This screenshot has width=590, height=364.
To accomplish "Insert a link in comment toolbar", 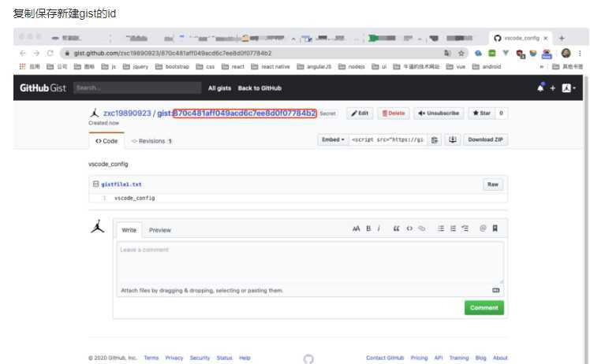I will pos(422,228).
